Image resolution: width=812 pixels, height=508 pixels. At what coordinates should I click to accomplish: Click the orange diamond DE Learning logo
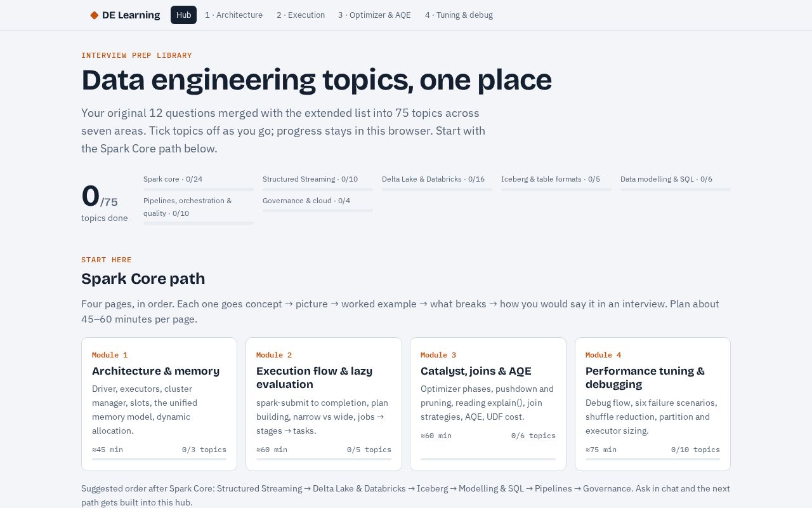point(95,15)
